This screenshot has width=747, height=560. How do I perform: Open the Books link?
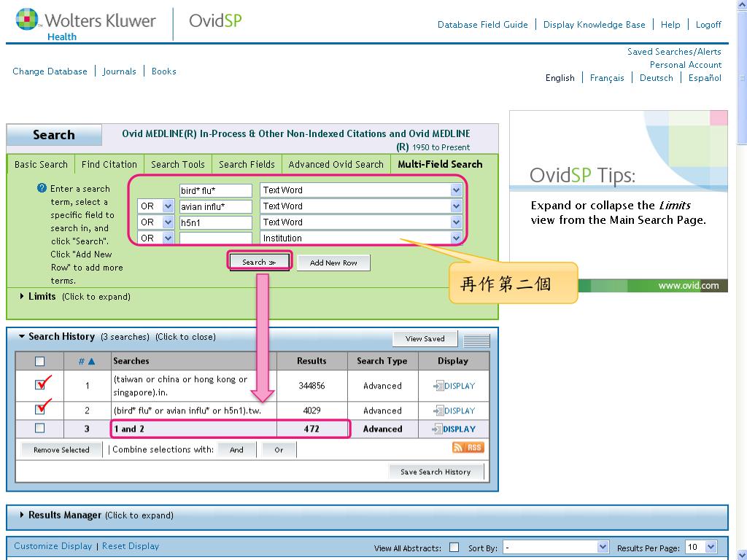point(164,71)
